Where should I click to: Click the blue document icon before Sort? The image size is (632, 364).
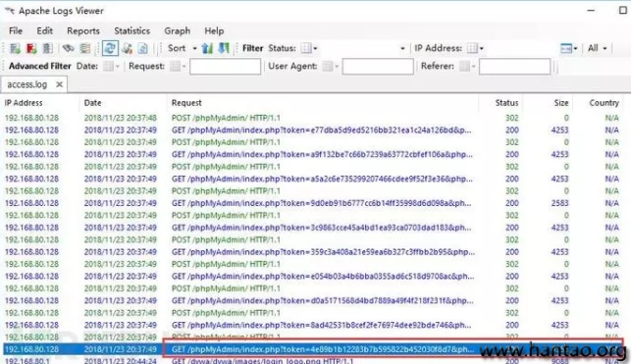coord(142,48)
